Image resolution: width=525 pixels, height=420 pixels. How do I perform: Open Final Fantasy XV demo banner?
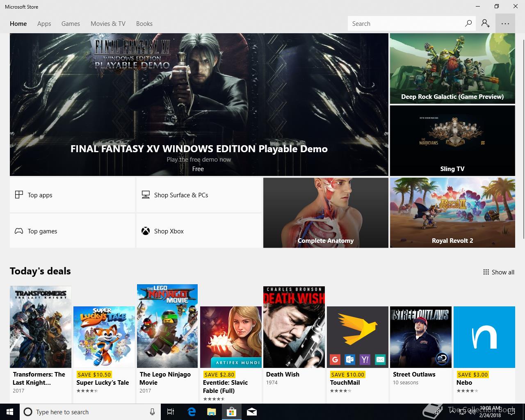(x=199, y=105)
